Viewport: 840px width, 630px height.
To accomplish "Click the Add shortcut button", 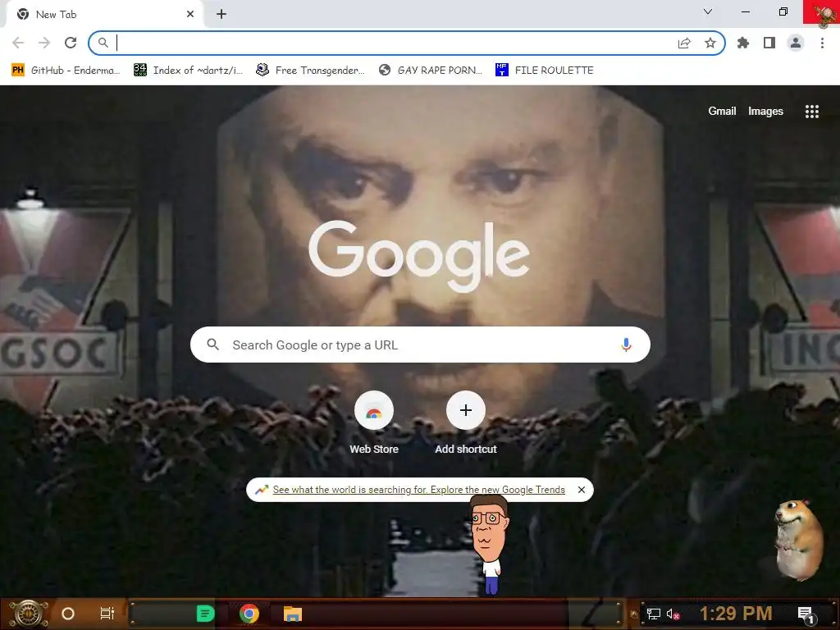I will pyautogui.click(x=466, y=422).
